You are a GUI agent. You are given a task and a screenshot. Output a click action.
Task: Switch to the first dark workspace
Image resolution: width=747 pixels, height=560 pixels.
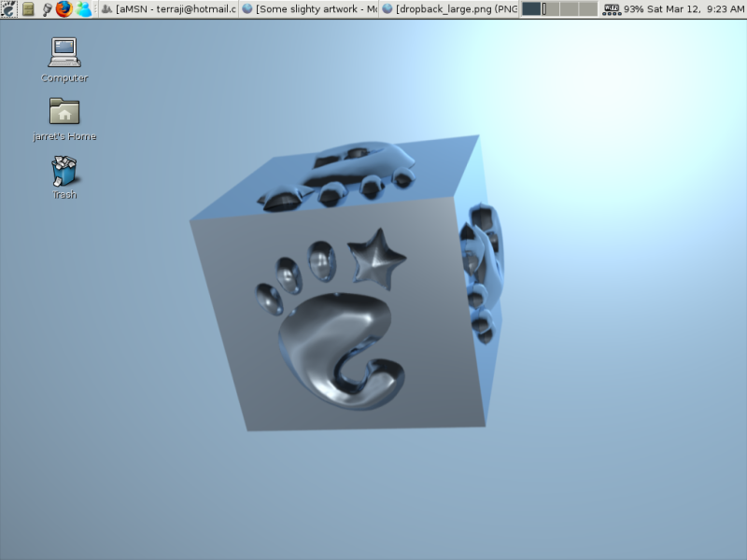click(x=531, y=9)
